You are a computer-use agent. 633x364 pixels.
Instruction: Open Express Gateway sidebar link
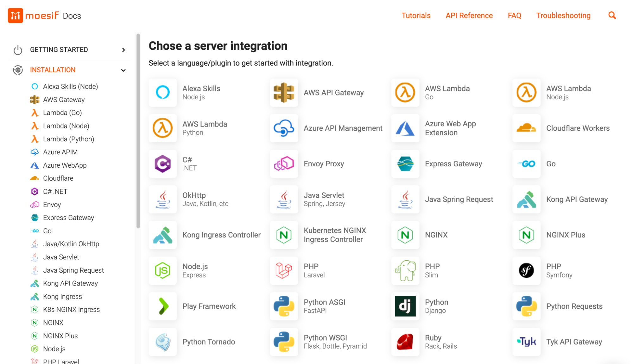click(x=68, y=218)
